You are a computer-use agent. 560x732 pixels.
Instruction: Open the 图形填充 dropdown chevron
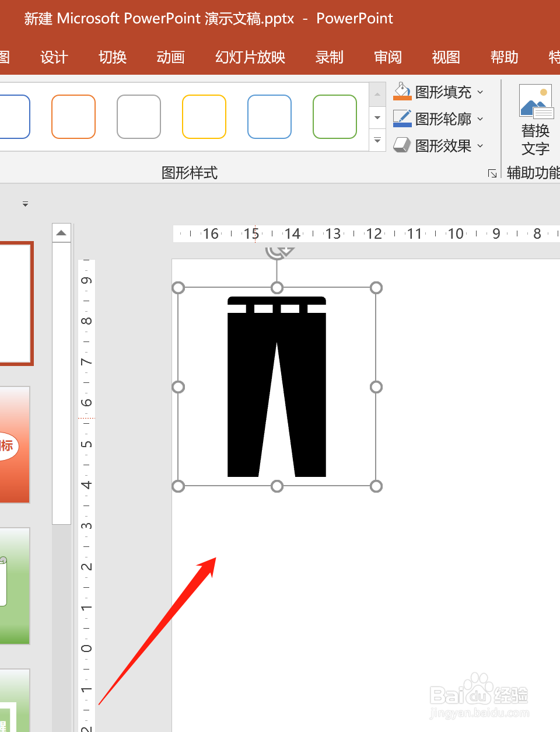click(x=480, y=92)
